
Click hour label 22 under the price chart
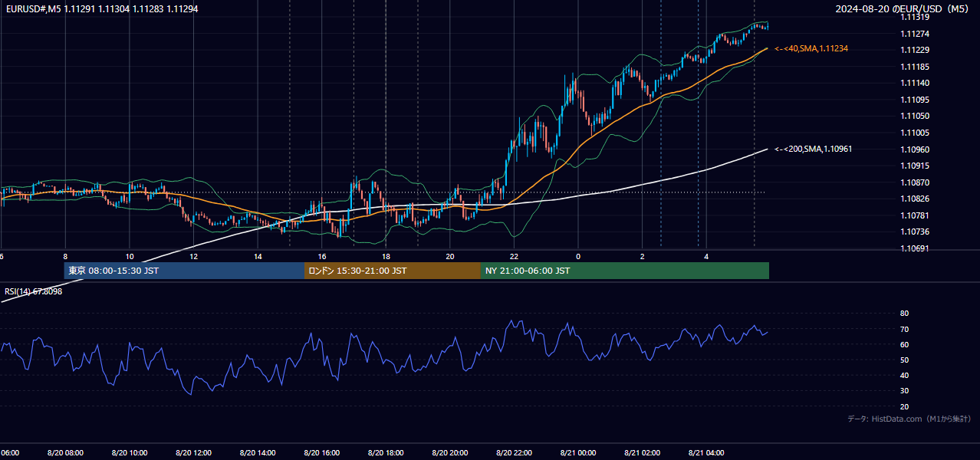point(514,256)
